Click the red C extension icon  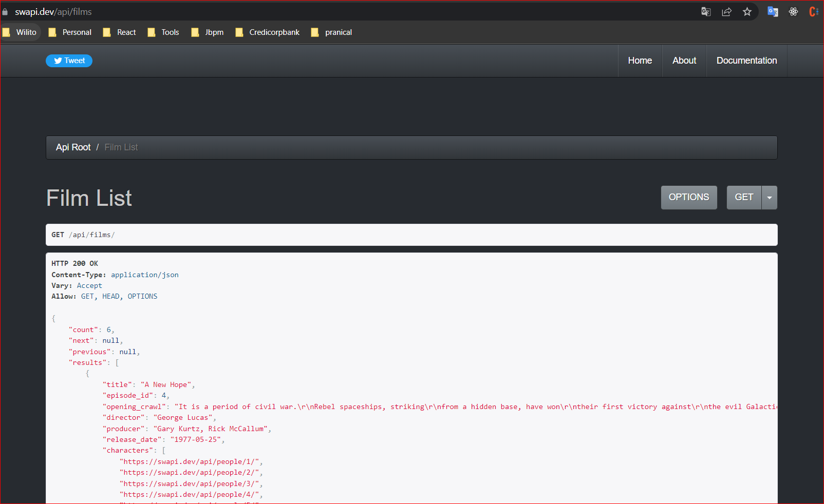(814, 12)
